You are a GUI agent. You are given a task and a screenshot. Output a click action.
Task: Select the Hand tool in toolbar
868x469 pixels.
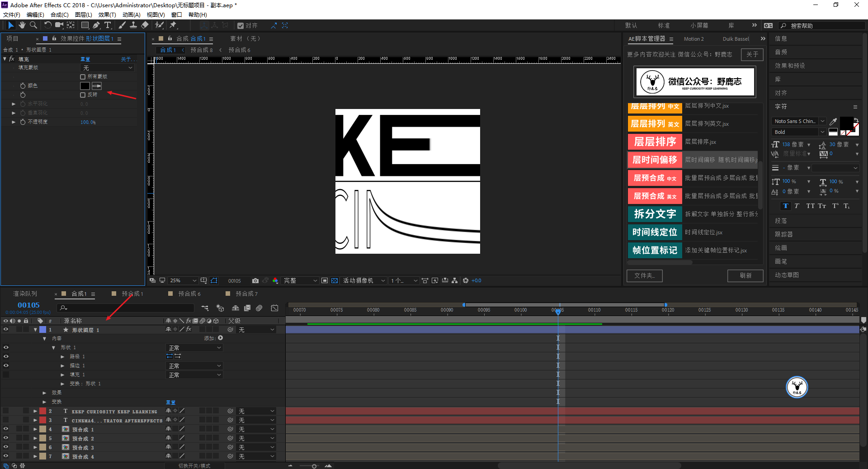click(x=22, y=25)
